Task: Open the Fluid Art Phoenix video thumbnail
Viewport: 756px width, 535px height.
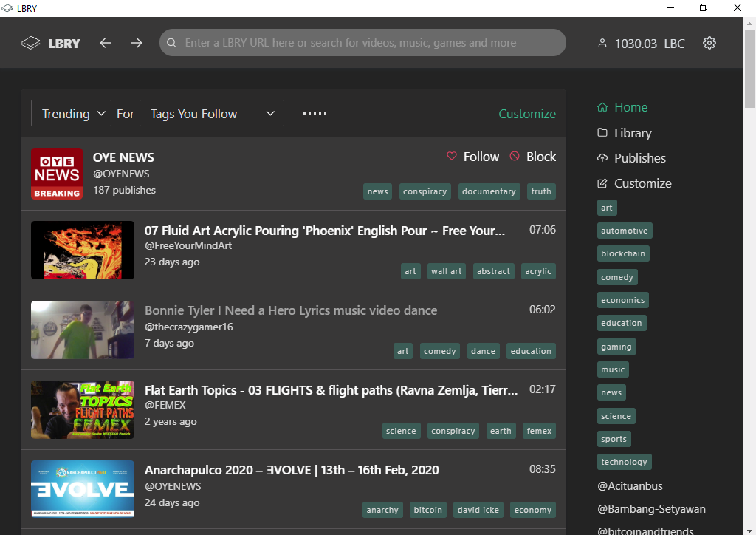Action: [83, 250]
